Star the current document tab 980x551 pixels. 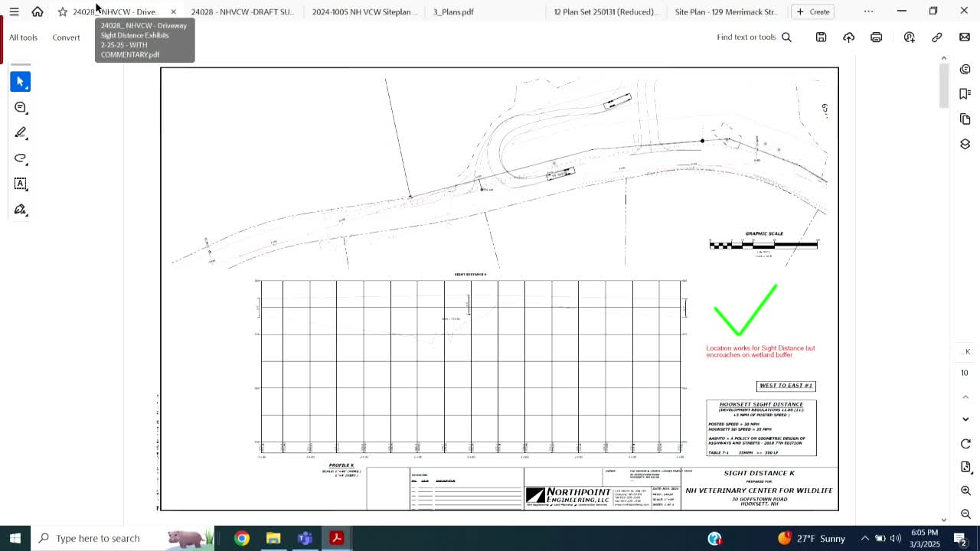coord(63,11)
